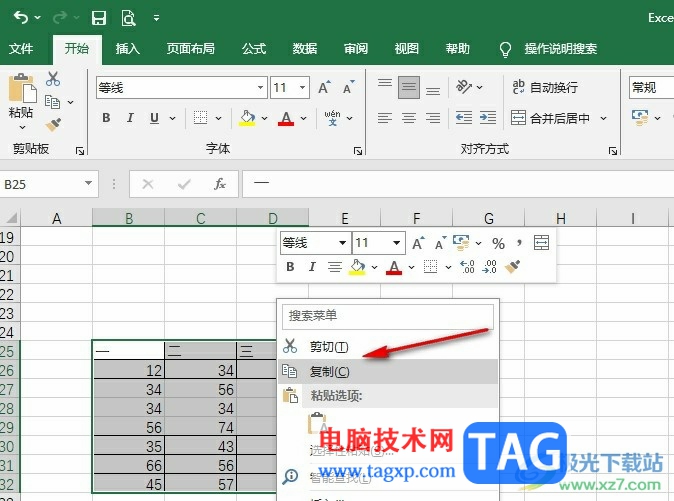
Task: Click the Copy icon in clipboard group
Action: pos(52,102)
